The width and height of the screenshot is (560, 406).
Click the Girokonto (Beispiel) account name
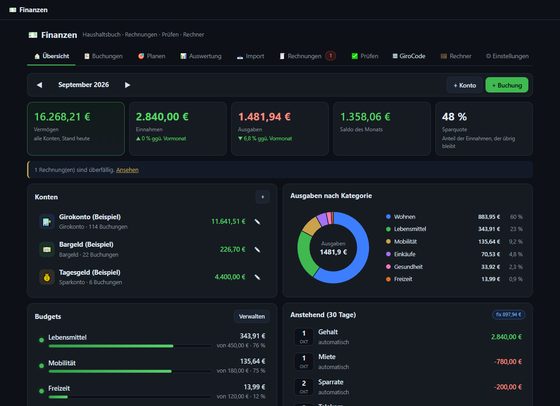pyautogui.click(x=90, y=217)
